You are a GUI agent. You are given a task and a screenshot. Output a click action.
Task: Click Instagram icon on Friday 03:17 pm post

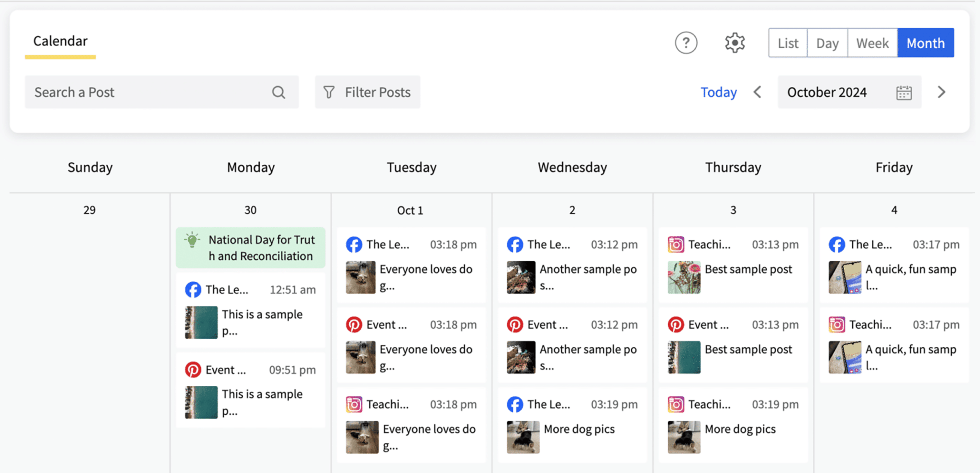tap(836, 325)
